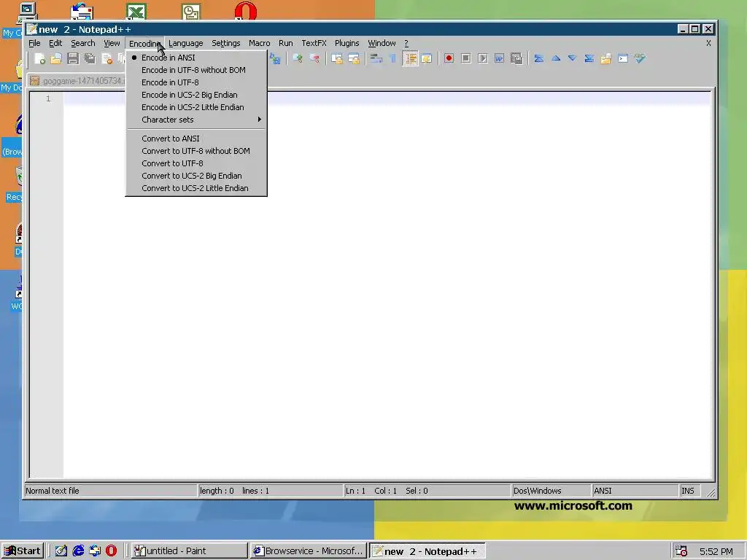Select Encode in ANSI radio option
747x560 pixels.
point(196,58)
